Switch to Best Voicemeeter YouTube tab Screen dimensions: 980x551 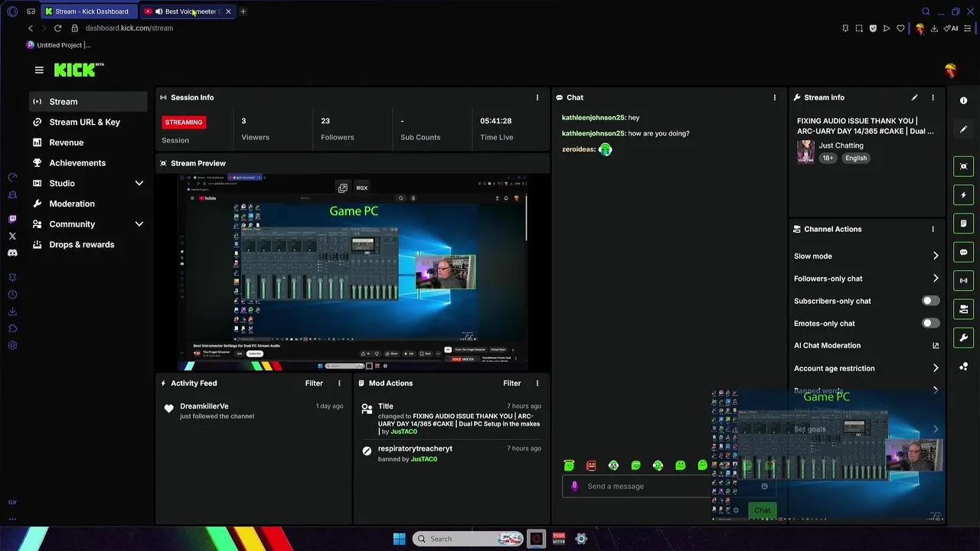coord(187,11)
